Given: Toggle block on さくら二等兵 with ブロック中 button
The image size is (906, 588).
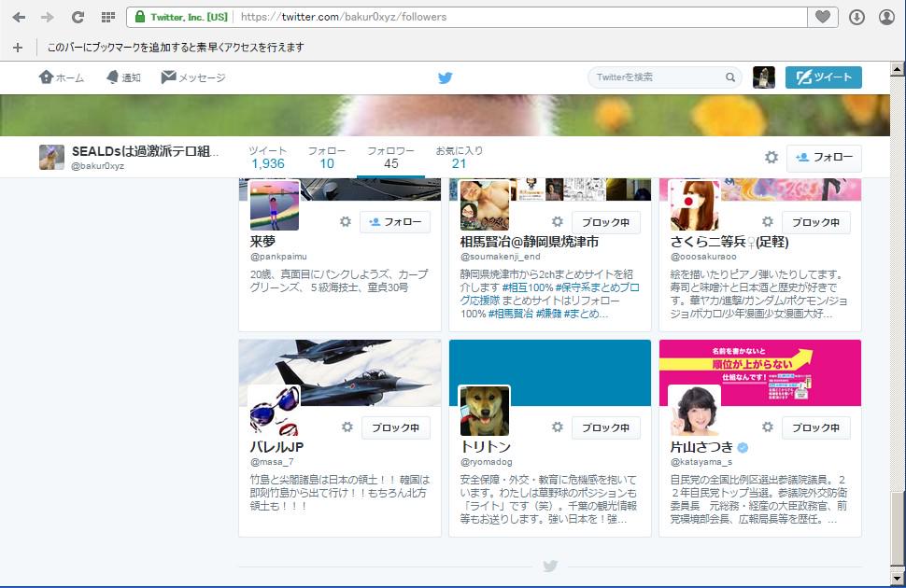Looking at the screenshot, I should pos(815,222).
